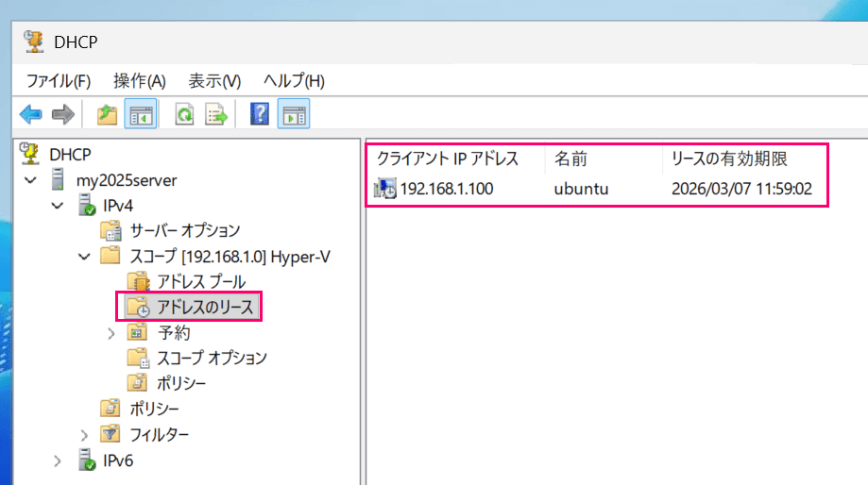Click the my2025server server icon

pos(58,179)
